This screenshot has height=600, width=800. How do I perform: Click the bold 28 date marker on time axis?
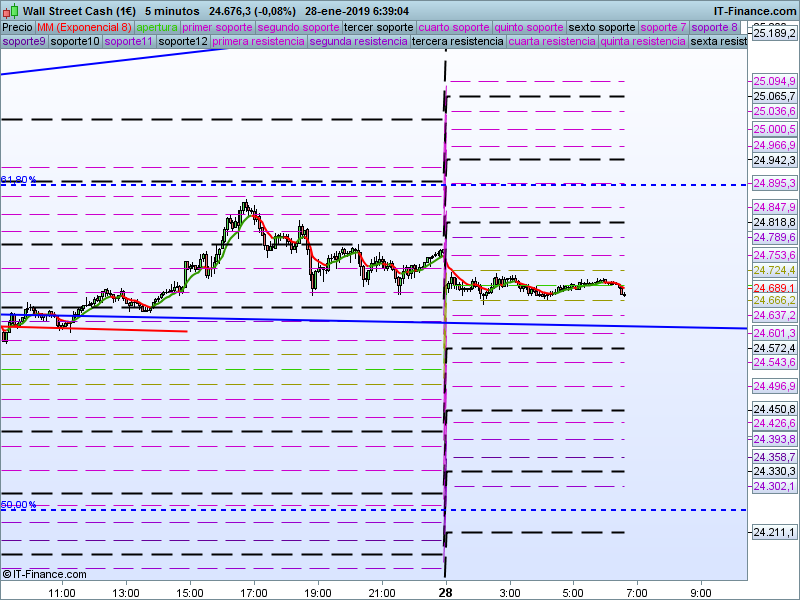[445, 593]
